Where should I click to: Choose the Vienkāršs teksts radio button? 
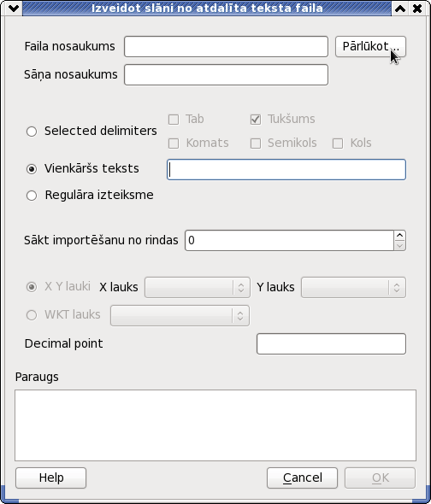click(32, 169)
